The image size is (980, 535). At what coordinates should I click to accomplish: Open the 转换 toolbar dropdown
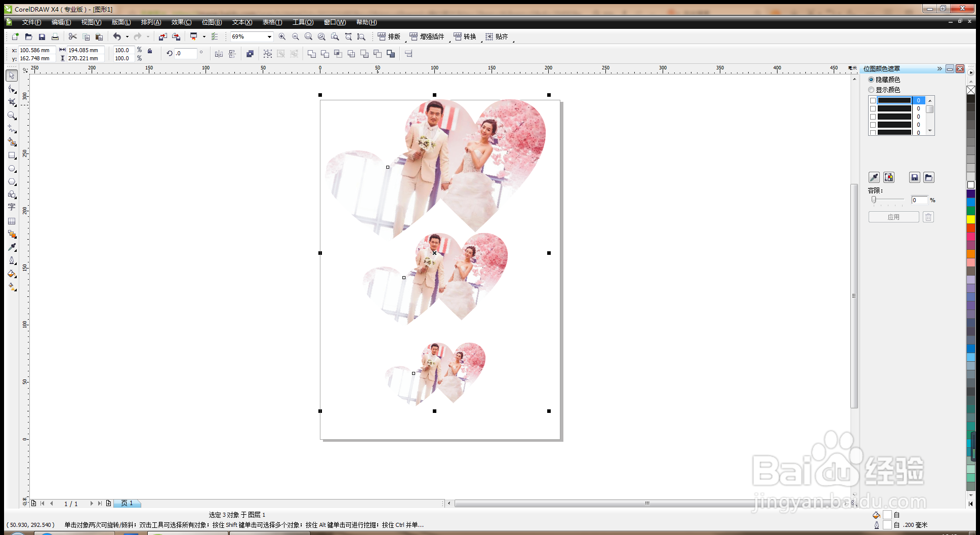pos(465,36)
